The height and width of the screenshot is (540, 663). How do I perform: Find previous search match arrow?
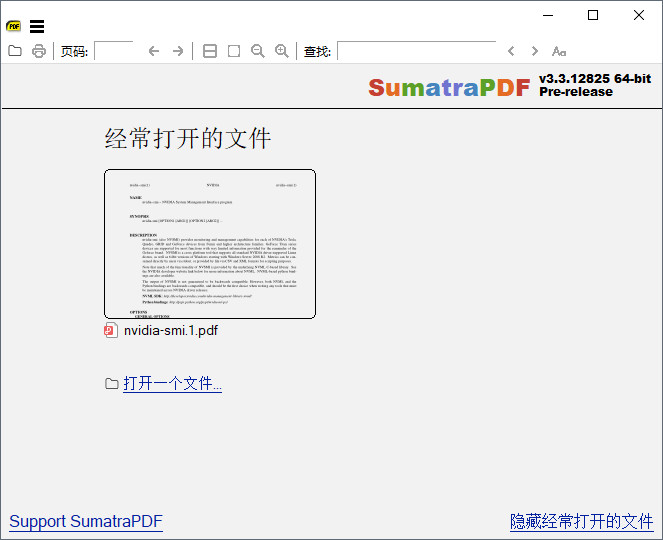[511, 51]
